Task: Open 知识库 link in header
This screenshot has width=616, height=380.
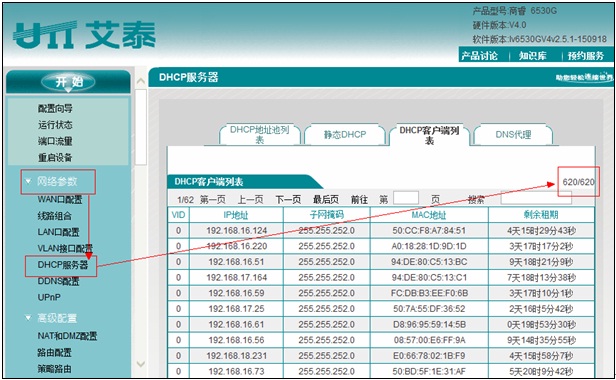Action: (x=532, y=56)
